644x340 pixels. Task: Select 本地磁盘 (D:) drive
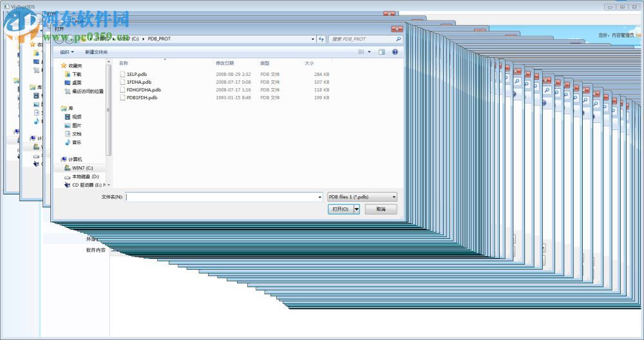tap(86, 176)
